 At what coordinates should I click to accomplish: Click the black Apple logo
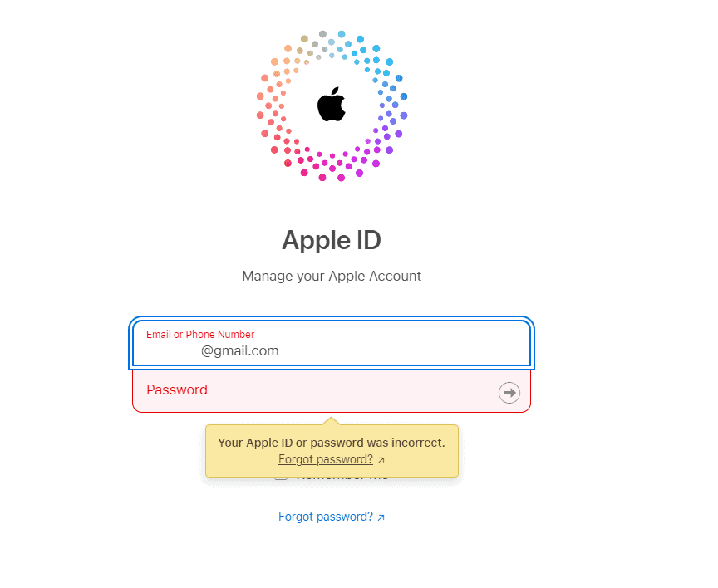pos(331,105)
